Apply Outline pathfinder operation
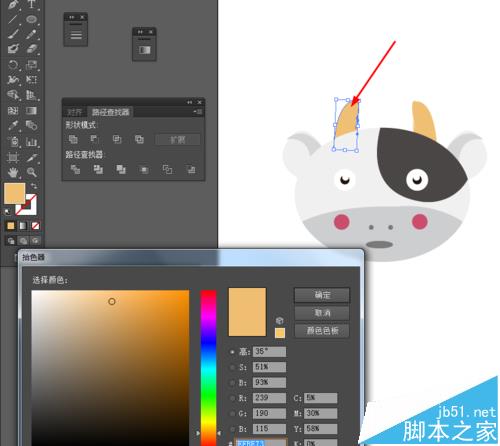500x446 pixels. pyautogui.click(x=167, y=170)
